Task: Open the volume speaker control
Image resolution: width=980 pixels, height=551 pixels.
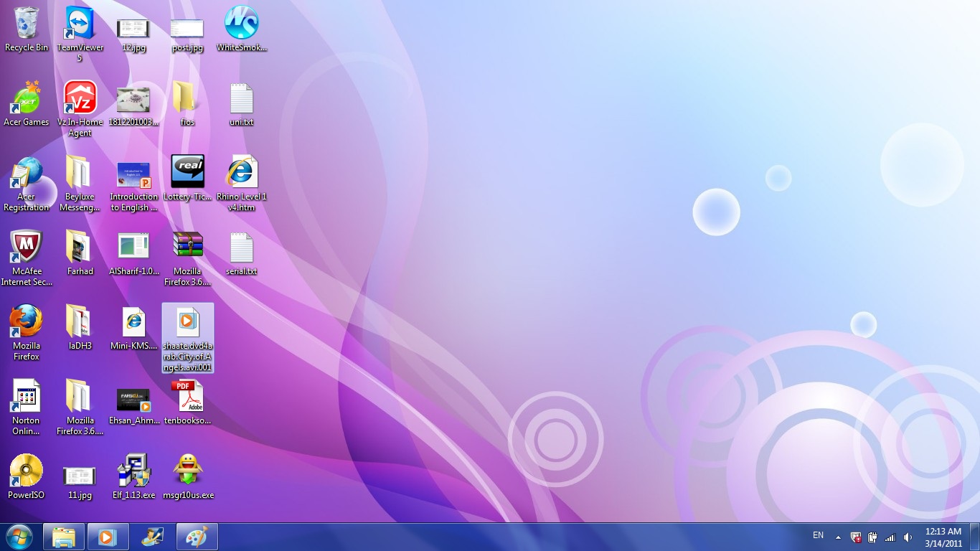Action: (x=908, y=537)
